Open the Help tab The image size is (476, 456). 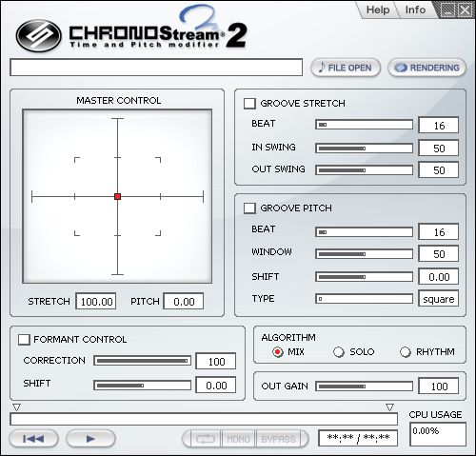(378, 10)
